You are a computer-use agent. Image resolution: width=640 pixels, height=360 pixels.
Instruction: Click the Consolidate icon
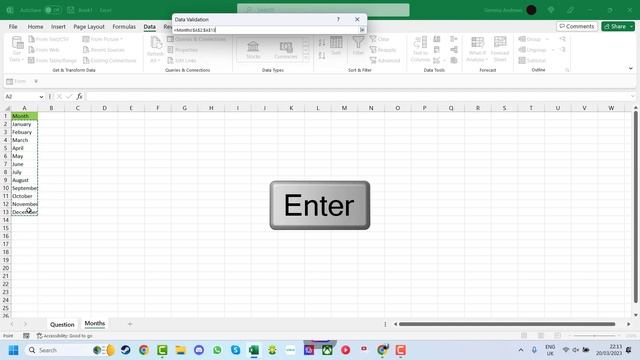point(454,39)
